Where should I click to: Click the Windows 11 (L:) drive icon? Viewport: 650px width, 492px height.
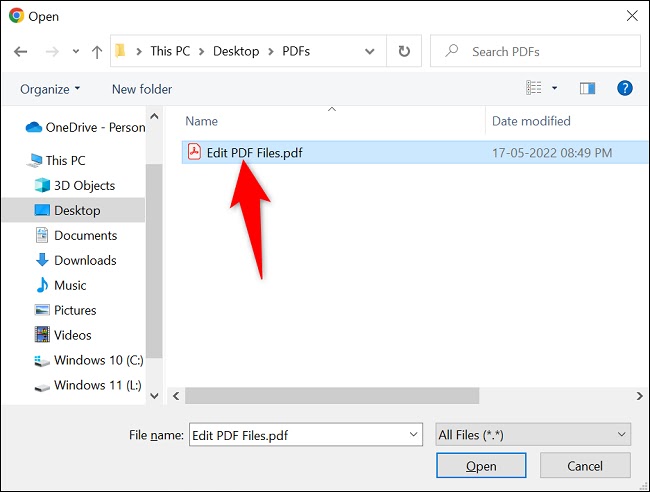(42, 388)
